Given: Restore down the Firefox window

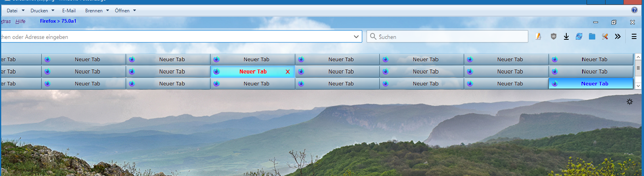Looking at the screenshot, I should point(614,22).
